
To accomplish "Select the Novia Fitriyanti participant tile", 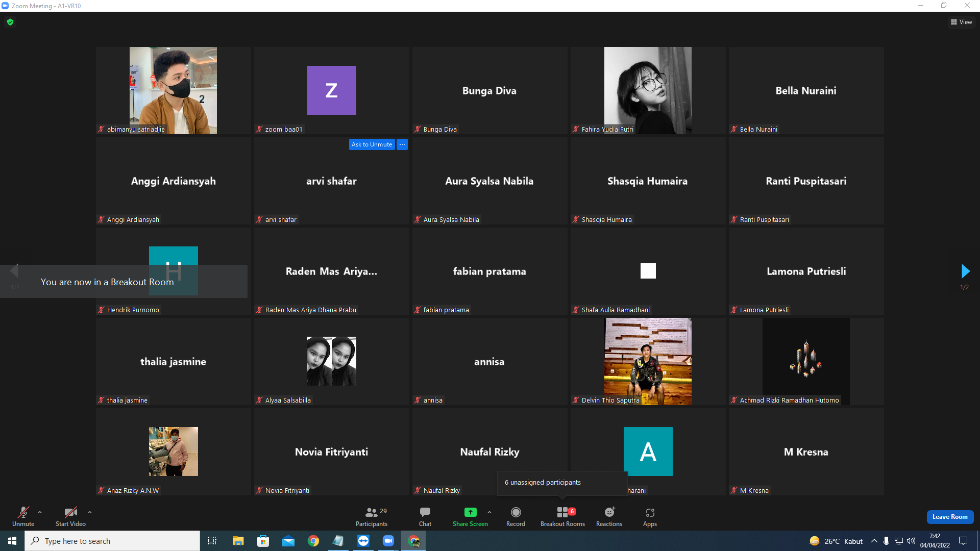I will pyautogui.click(x=332, y=452).
